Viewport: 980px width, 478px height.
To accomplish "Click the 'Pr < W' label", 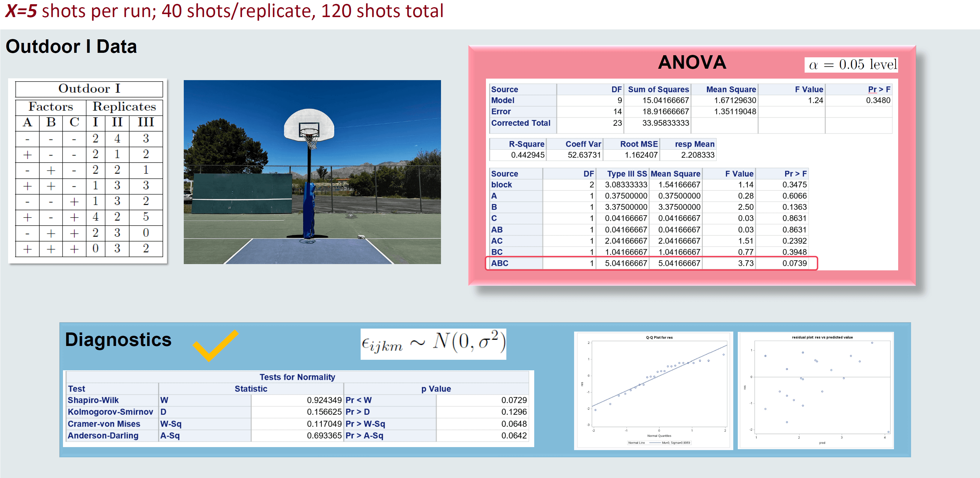I will click(x=358, y=400).
